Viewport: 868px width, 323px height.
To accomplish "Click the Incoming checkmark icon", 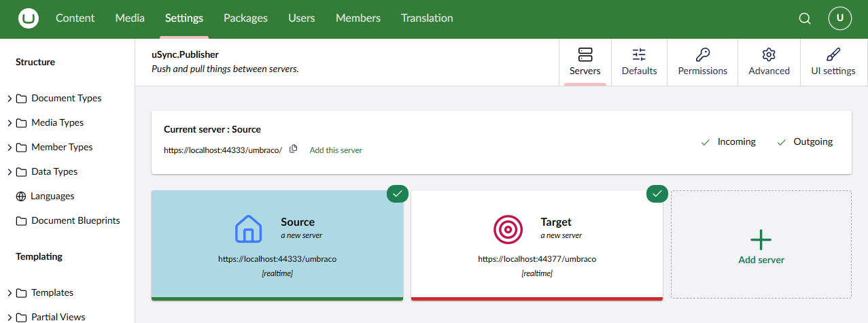I will pyautogui.click(x=706, y=142).
